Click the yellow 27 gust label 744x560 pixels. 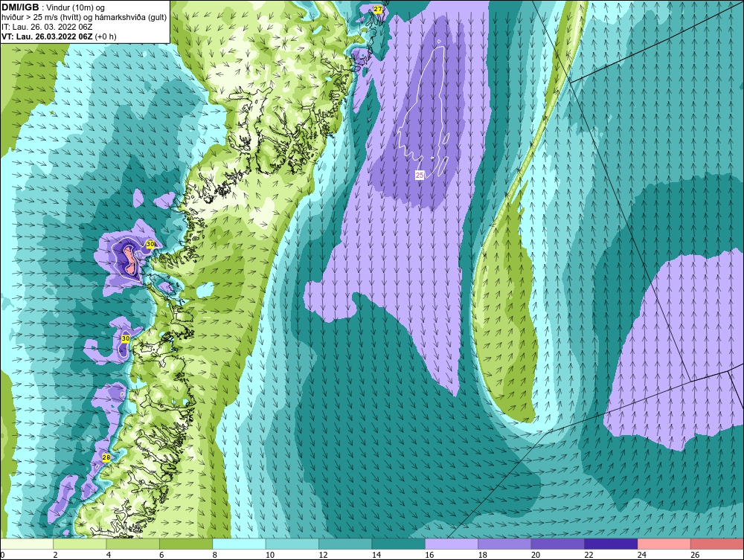(378, 9)
